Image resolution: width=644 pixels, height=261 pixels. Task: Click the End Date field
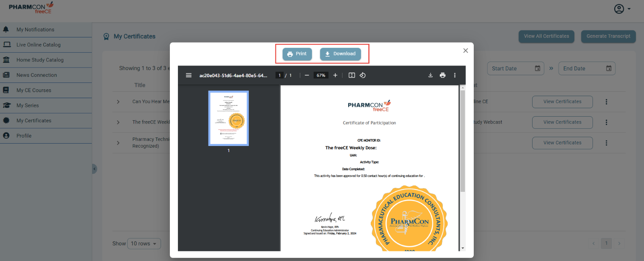[x=586, y=68]
